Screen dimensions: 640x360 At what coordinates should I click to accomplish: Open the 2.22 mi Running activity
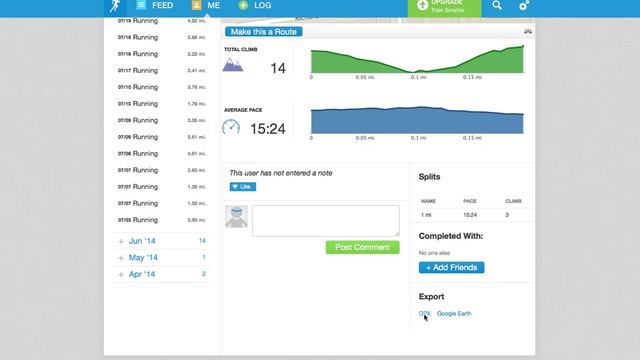click(162, 54)
